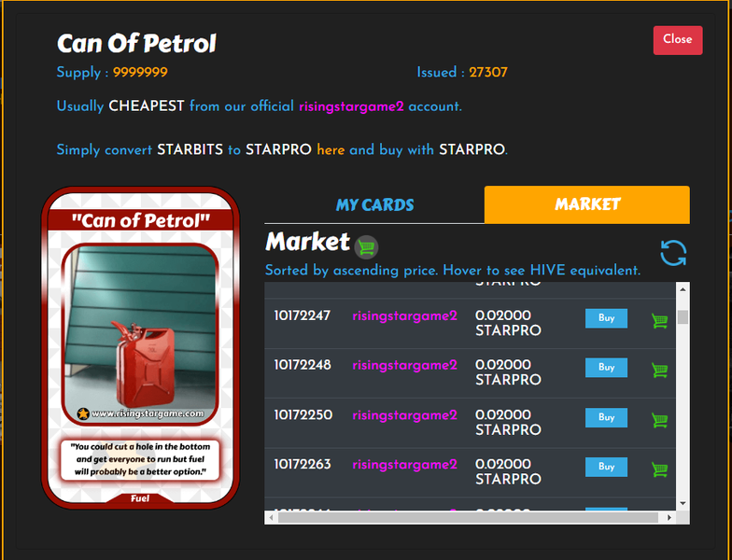Select the MARKET tab
This screenshot has height=560, width=732.
click(x=586, y=204)
